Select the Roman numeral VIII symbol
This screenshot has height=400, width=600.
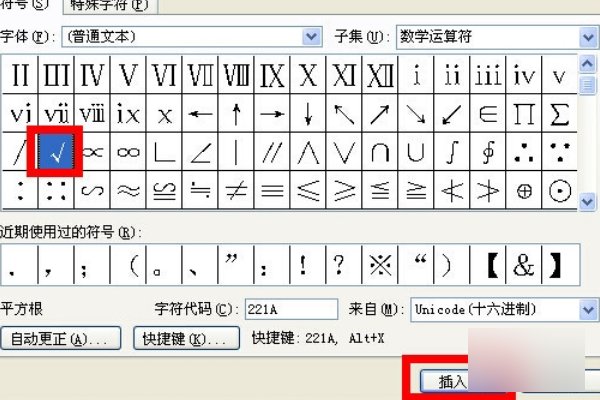(x=236, y=74)
